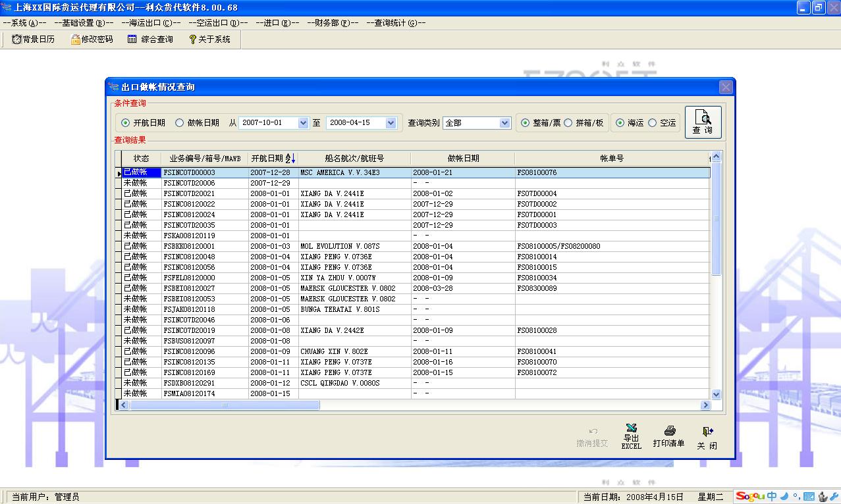Open the 系统(A) menu
The height and width of the screenshot is (504, 841).
click(x=24, y=22)
